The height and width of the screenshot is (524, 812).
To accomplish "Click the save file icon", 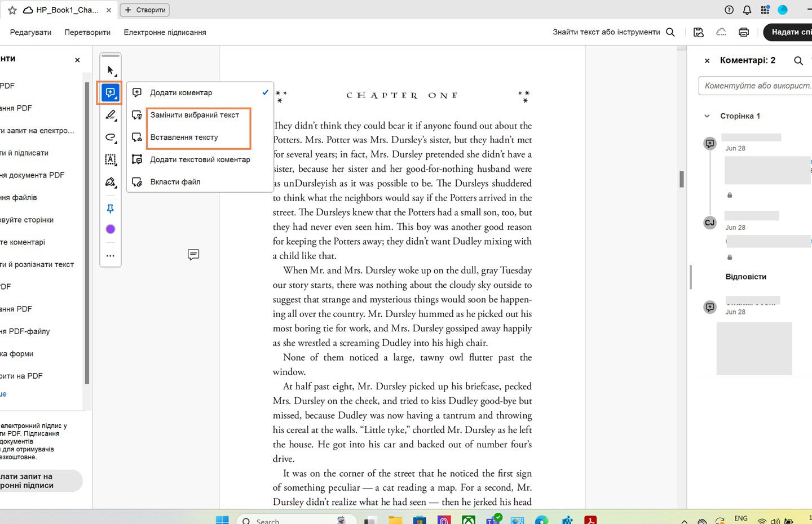I will 699,32.
